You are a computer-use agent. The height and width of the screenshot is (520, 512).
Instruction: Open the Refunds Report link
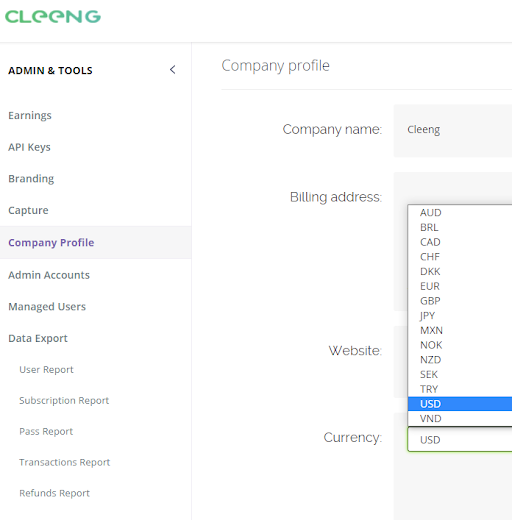click(x=54, y=493)
